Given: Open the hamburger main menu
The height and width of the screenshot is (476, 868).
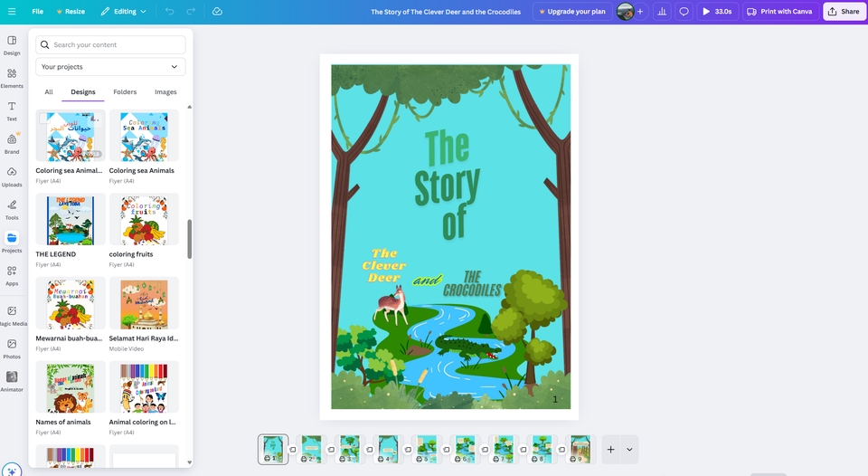Looking at the screenshot, I should click(x=11, y=12).
